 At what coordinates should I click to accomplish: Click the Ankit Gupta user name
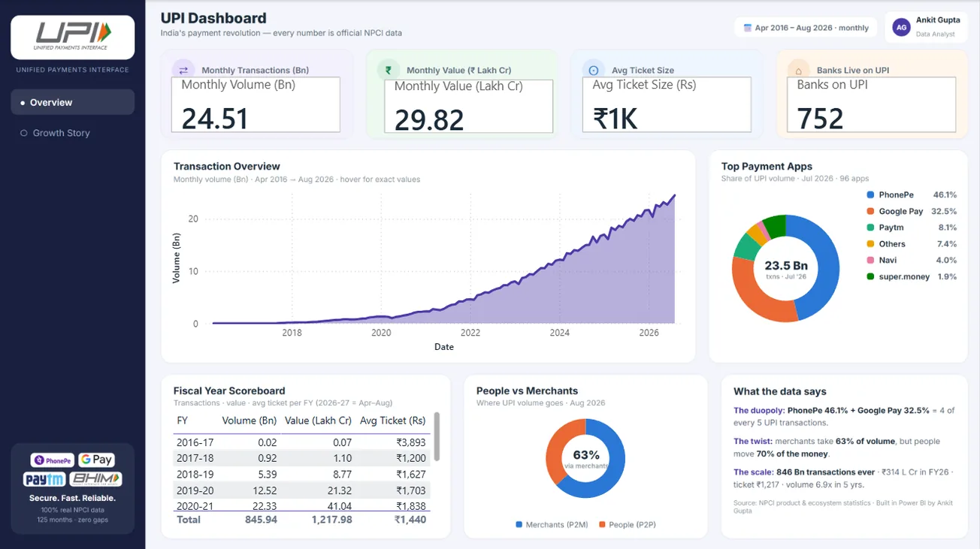point(938,20)
